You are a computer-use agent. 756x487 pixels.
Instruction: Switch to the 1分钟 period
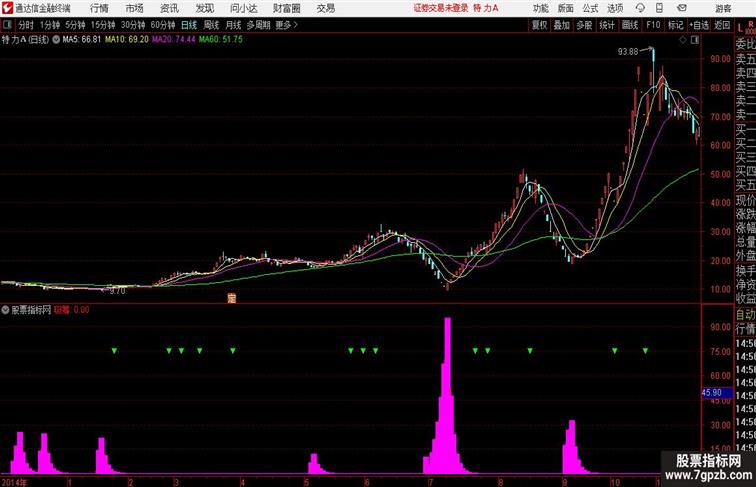click(x=50, y=25)
